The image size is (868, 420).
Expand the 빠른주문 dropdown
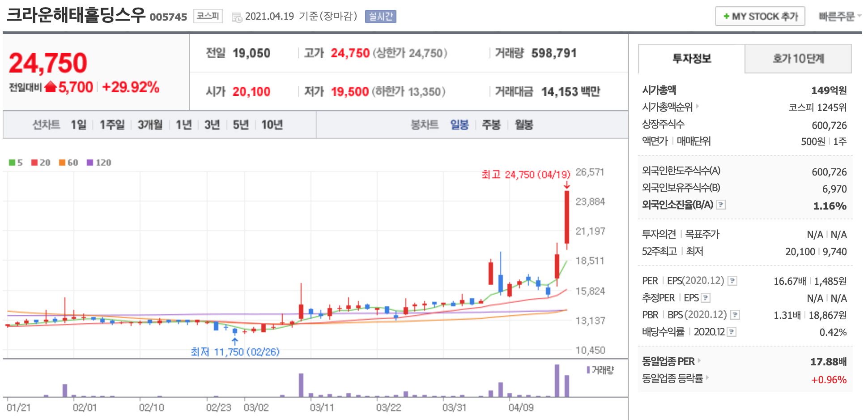[x=840, y=16]
